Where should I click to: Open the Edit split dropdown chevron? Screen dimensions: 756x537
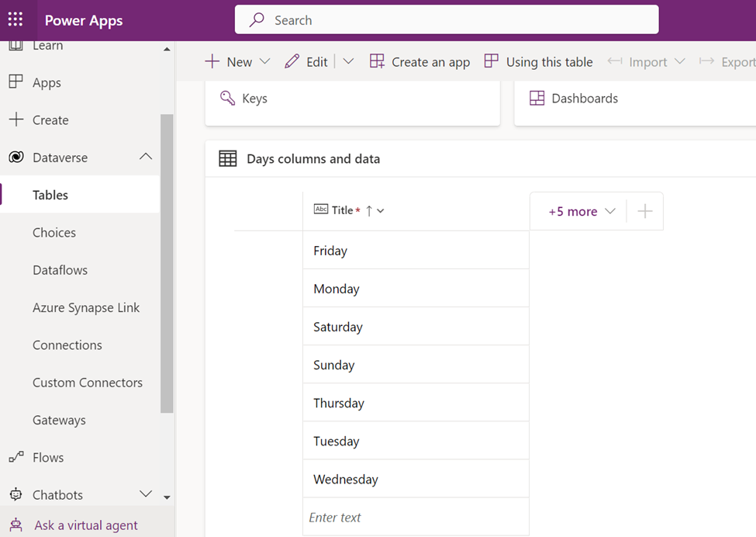pyautogui.click(x=348, y=61)
